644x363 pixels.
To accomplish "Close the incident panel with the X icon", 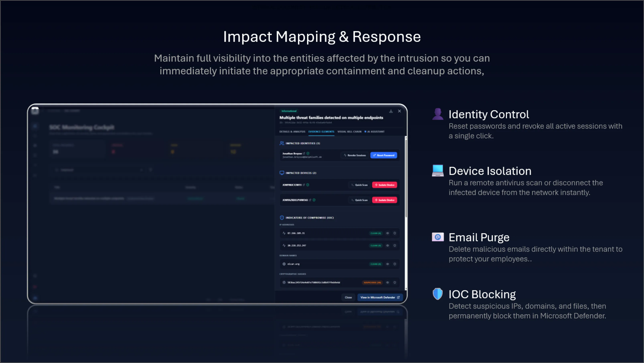I will [x=400, y=111].
